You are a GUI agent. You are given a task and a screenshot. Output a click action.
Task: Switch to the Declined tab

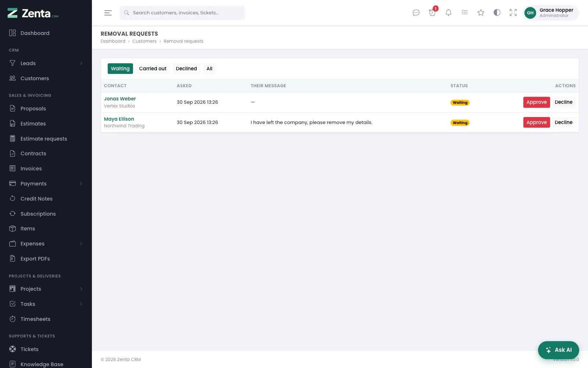pos(186,68)
